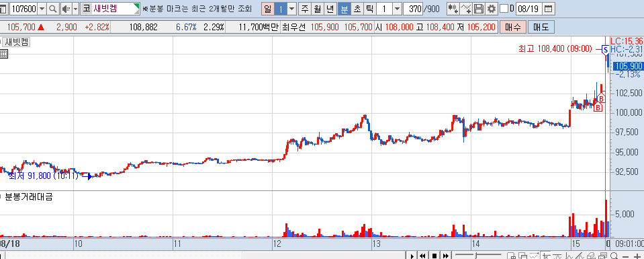Screen dimensions: 644x259
Task: Click the stock search magnifier icon
Action: coord(53,9)
